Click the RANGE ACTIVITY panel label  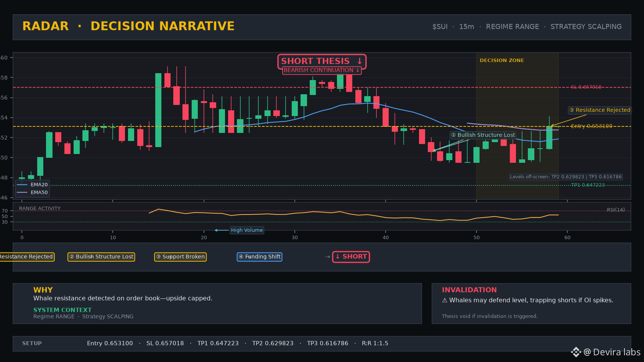[x=40, y=209]
